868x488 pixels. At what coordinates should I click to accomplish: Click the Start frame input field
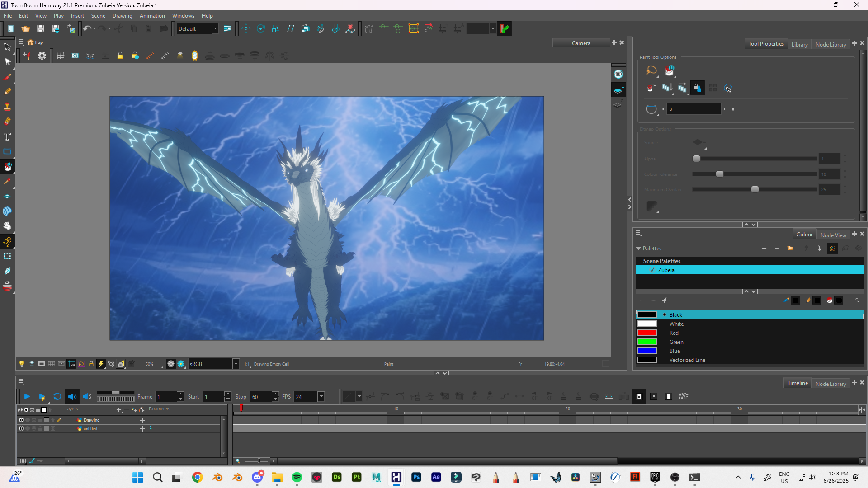tap(213, 396)
